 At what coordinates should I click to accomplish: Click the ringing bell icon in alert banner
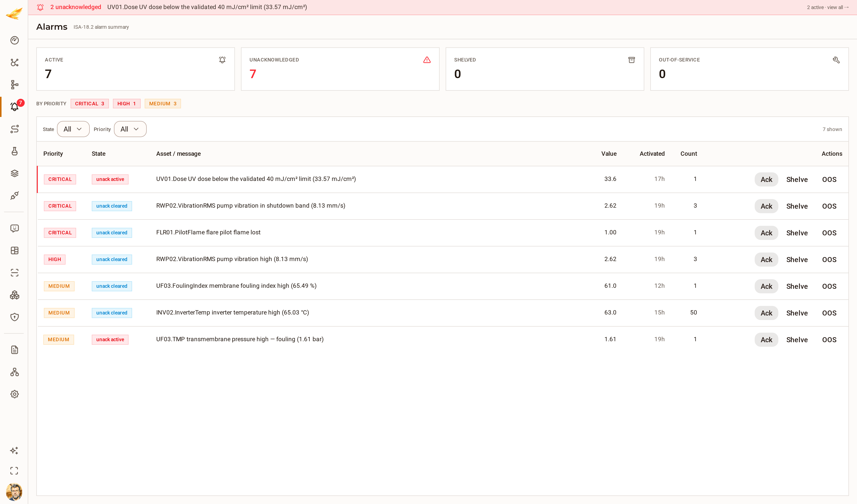(40, 7)
